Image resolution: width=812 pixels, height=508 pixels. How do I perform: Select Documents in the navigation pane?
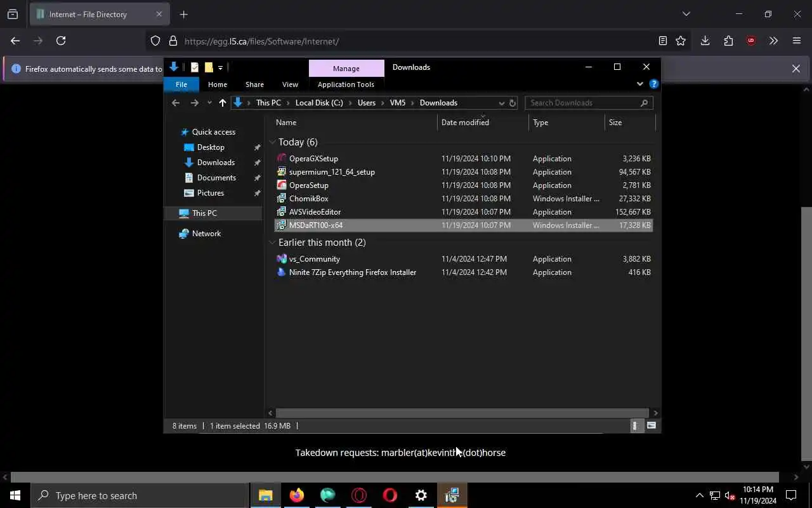coord(216,178)
